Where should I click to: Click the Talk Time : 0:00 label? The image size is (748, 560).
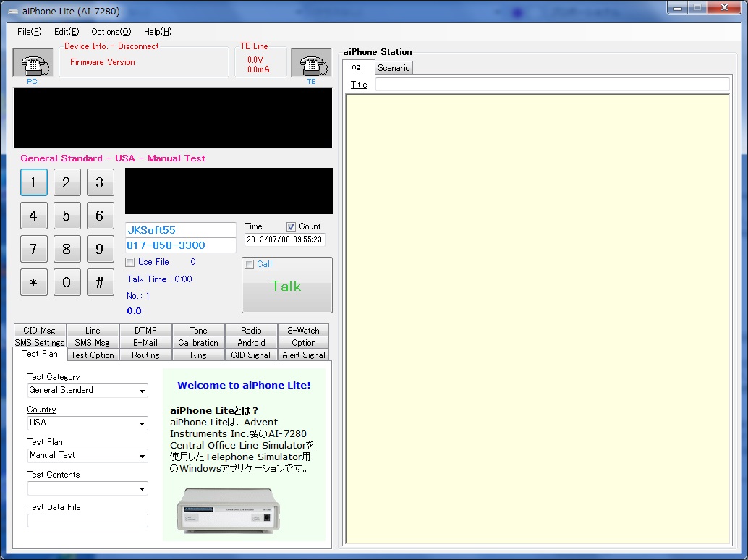pyautogui.click(x=159, y=279)
